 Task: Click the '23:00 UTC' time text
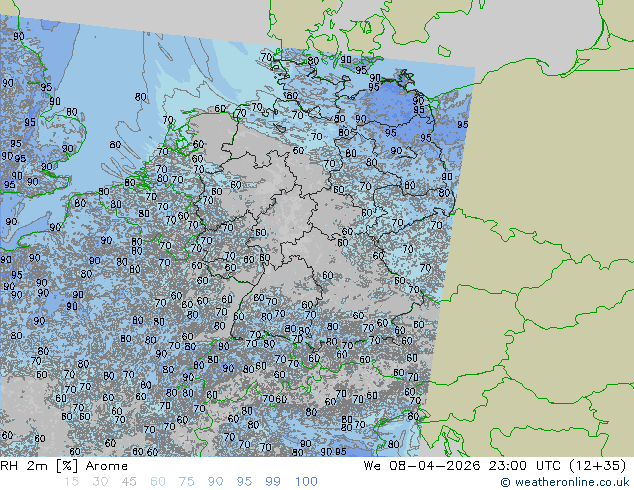525,466
